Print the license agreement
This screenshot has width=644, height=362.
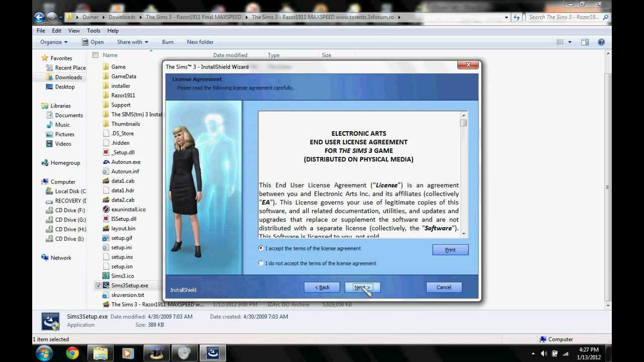click(450, 250)
